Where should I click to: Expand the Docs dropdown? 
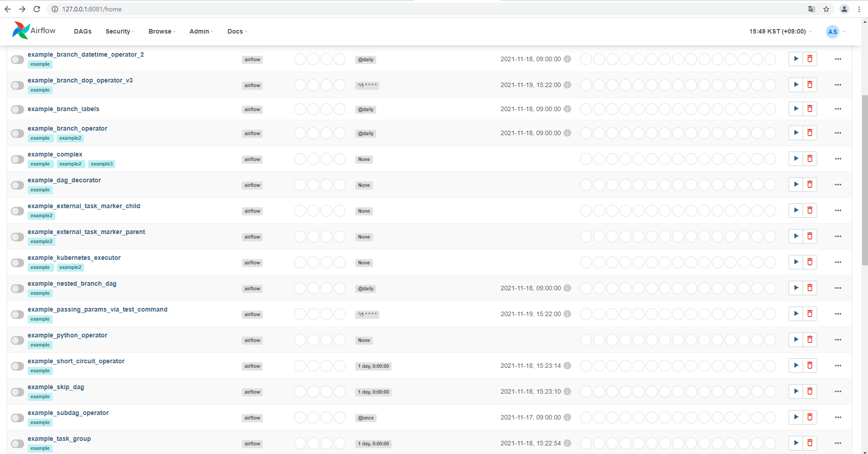(x=237, y=31)
